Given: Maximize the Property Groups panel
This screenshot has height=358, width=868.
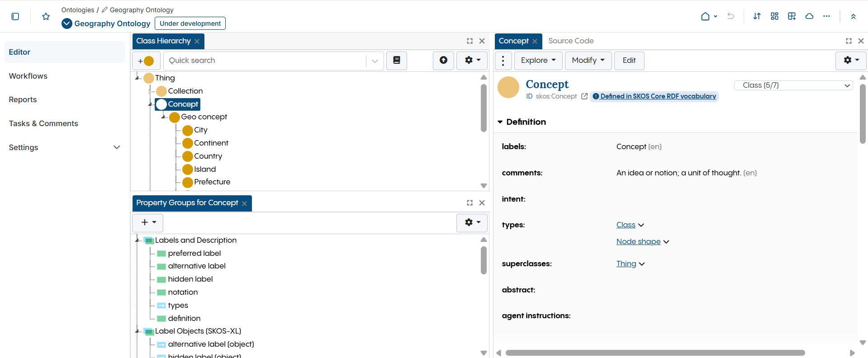Looking at the screenshot, I should tap(470, 203).
